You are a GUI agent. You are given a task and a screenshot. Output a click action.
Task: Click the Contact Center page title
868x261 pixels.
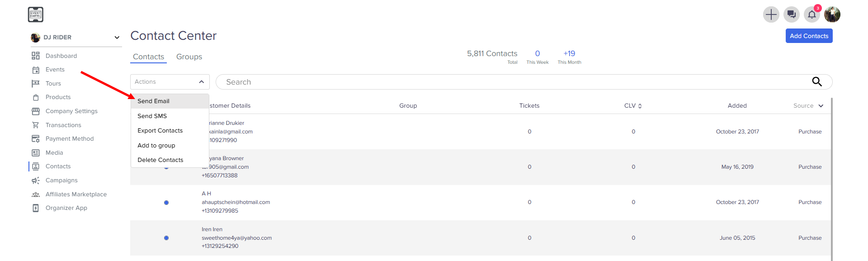tap(173, 36)
